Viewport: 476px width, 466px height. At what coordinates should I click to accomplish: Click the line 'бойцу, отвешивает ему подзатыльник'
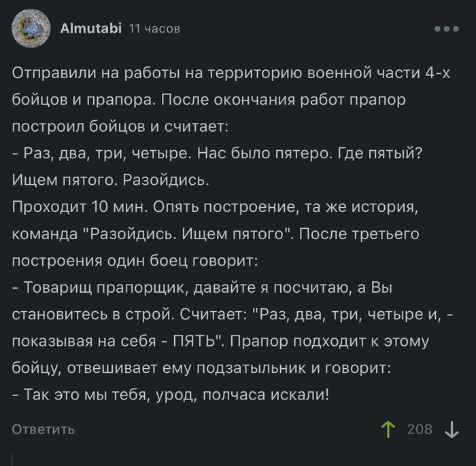point(201,368)
